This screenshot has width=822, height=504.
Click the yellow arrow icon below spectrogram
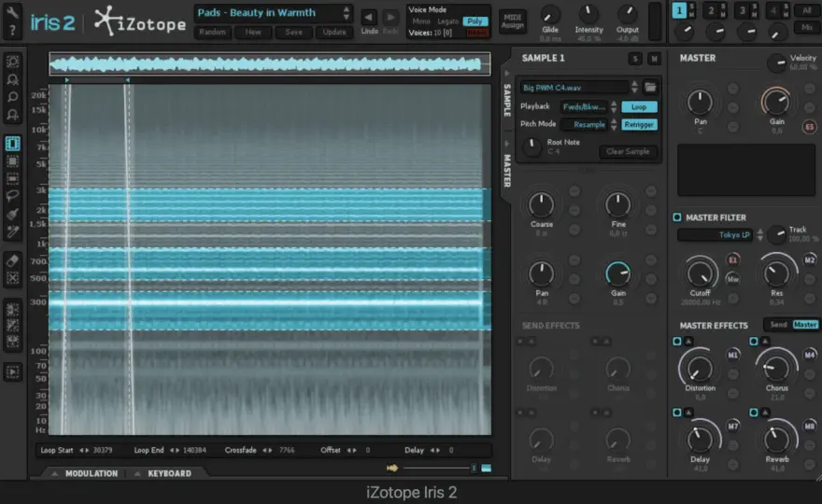(392, 468)
